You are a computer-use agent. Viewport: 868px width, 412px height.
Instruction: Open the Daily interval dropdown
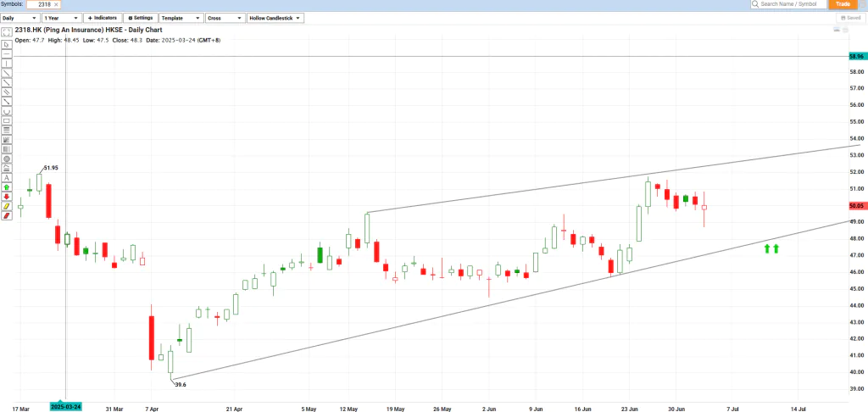click(20, 19)
